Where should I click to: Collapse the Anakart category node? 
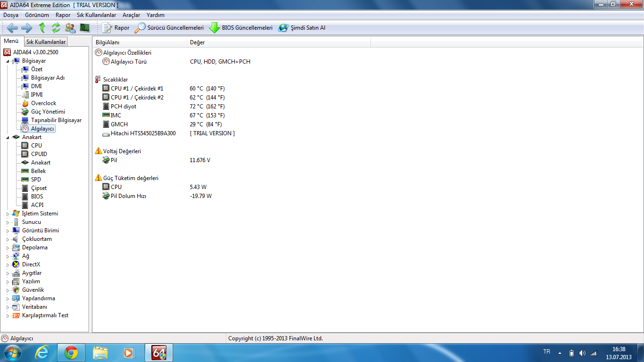tap(8, 137)
